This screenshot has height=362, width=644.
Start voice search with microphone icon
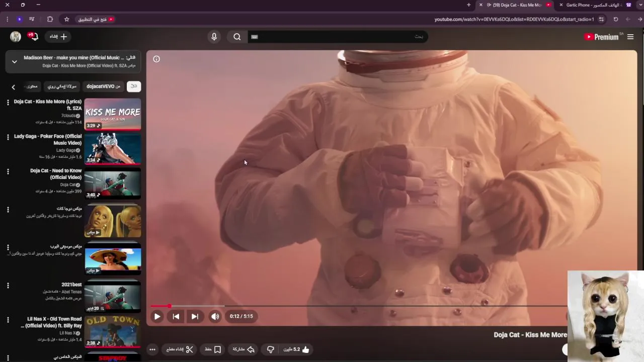tap(214, 37)
